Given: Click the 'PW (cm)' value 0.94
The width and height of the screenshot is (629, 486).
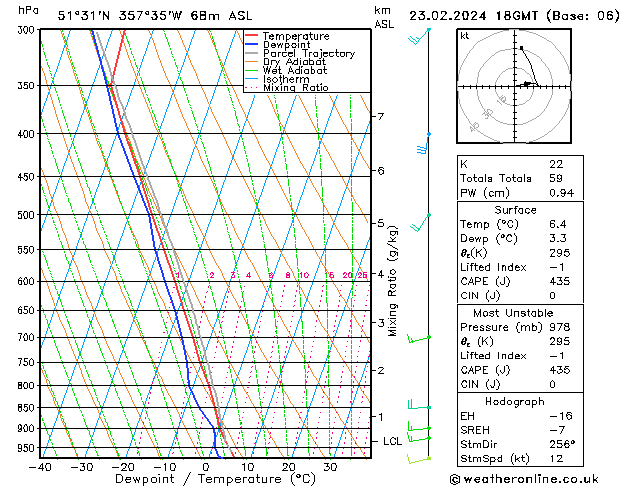Looking at the screenshot, I should (562, 193).
